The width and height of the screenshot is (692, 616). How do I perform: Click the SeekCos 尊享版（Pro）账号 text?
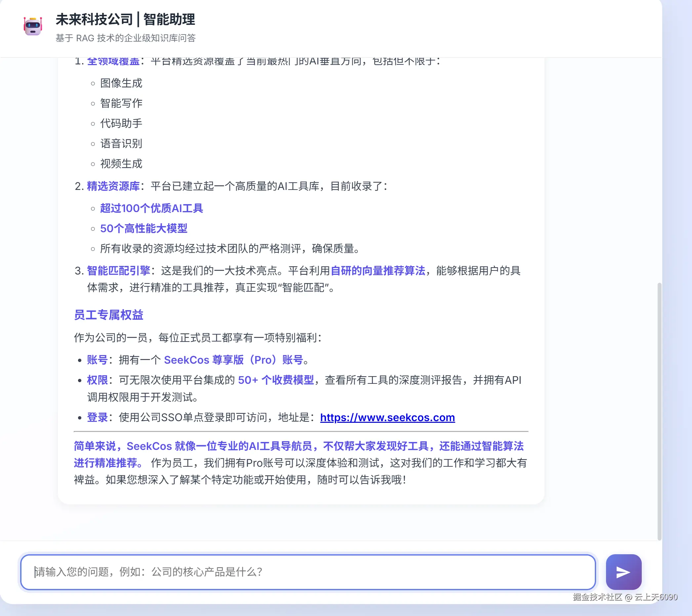tap(233, 360)
